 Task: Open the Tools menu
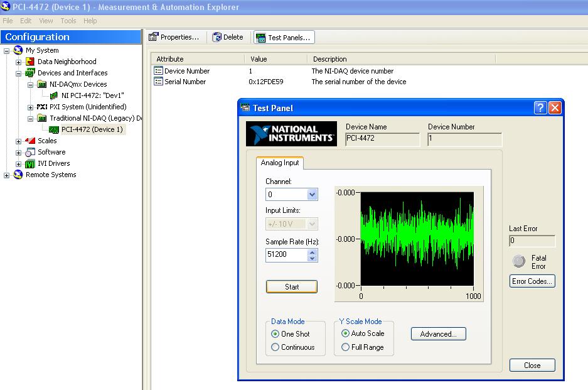[68, 21]
